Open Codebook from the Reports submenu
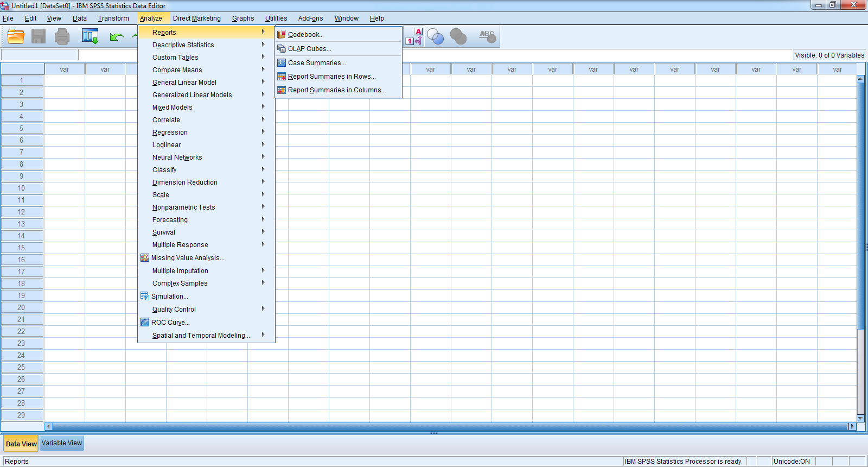The width and height of the screenshot is (868, 467). point(339,35)
